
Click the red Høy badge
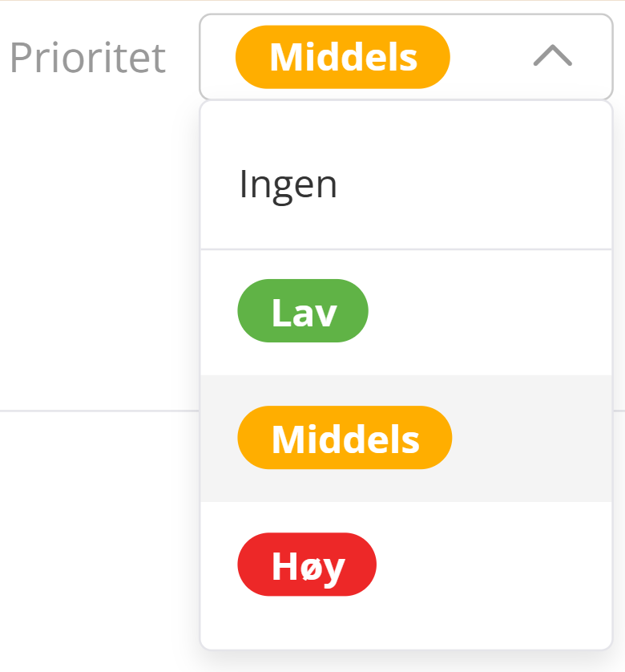click(307, 565)
